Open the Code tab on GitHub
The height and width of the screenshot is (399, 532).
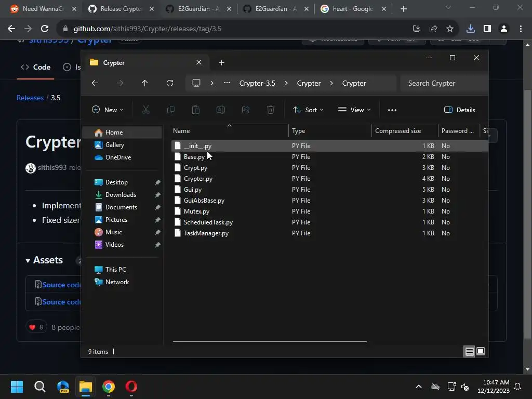36,67
